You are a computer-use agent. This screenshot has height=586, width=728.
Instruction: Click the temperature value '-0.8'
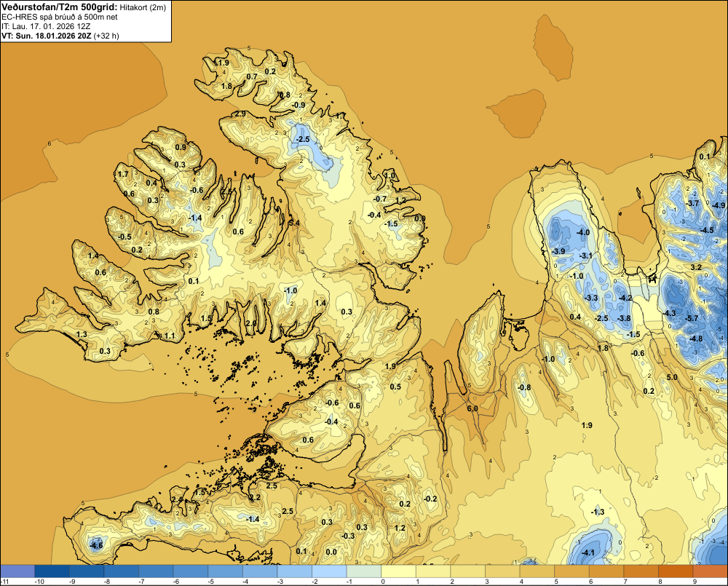pyautogui.click(x=524, y=387)
